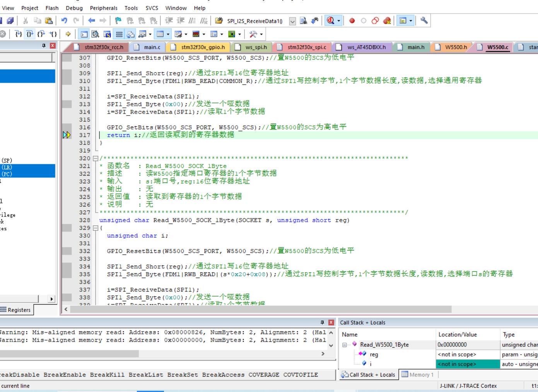The image size is (538, 392).
Task: Click the Find icon next to search box
Action: coord(304,21)
